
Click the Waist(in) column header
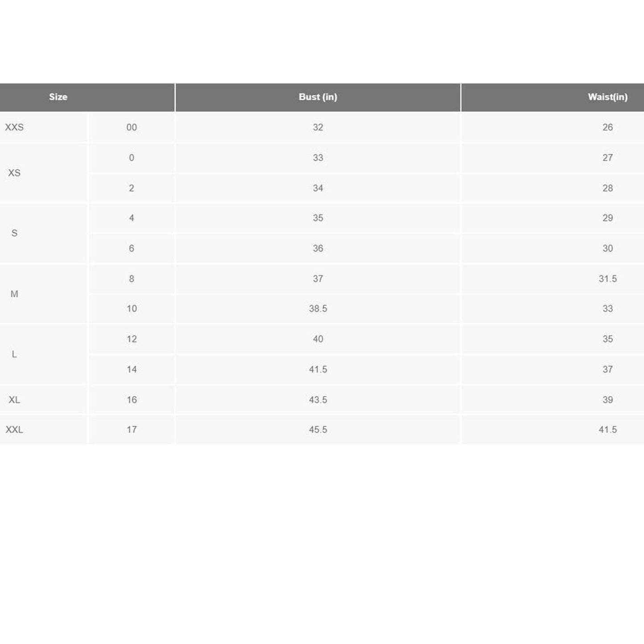click(x=607, y=97)
